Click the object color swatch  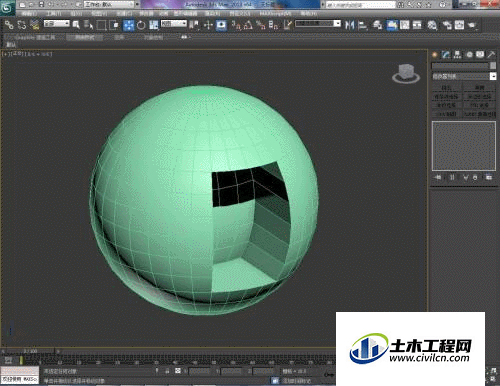[x=493, y=66]
